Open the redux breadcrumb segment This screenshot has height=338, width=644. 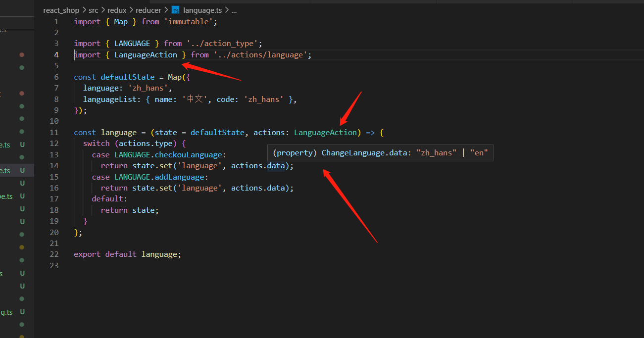[x=117, y=10]
